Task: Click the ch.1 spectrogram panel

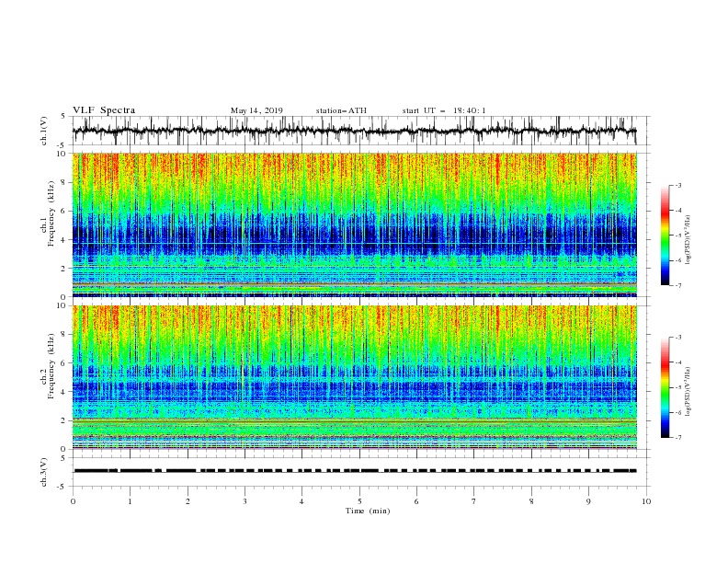Action: point(355,224)
